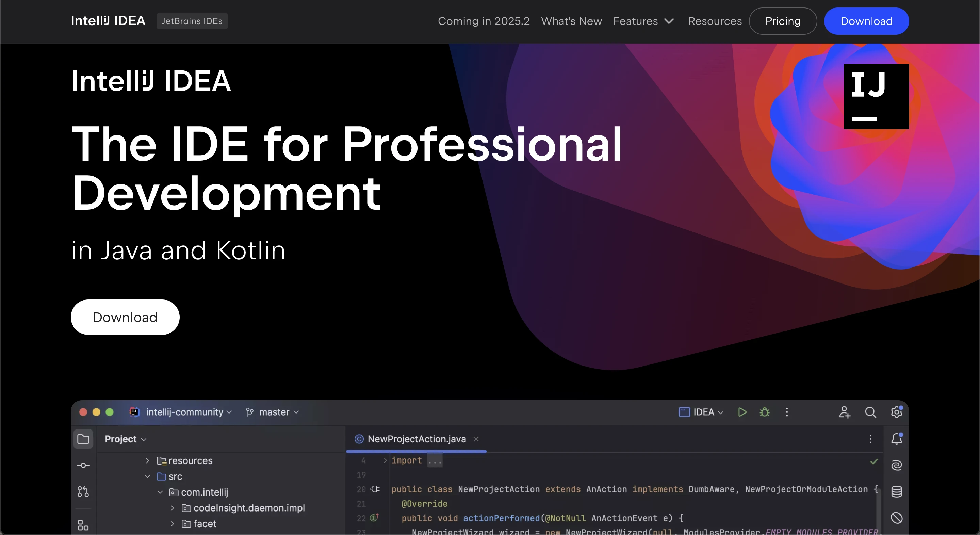Click the Download button in the hero section
This screenshot has width=980, height=535.
tap(125, 317)
